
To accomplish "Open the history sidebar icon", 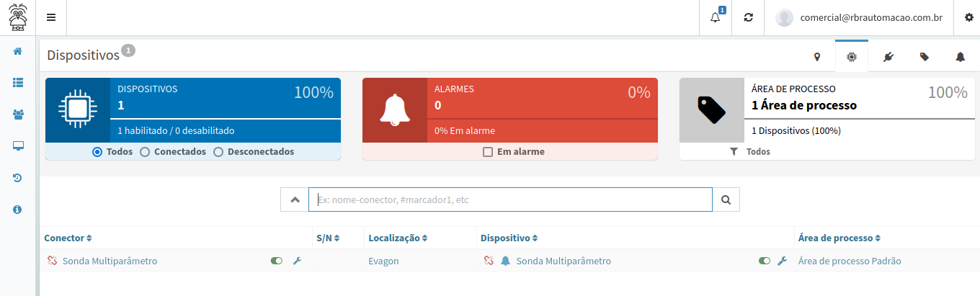I will pyautogui.click(x=18, y=178).
